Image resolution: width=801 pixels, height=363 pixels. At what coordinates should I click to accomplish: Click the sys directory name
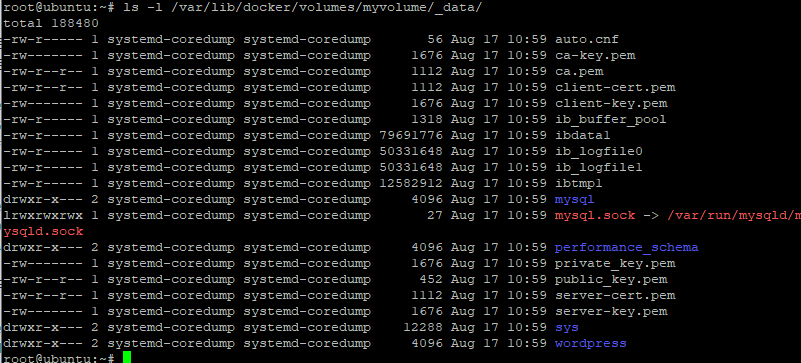click(567, 328)
